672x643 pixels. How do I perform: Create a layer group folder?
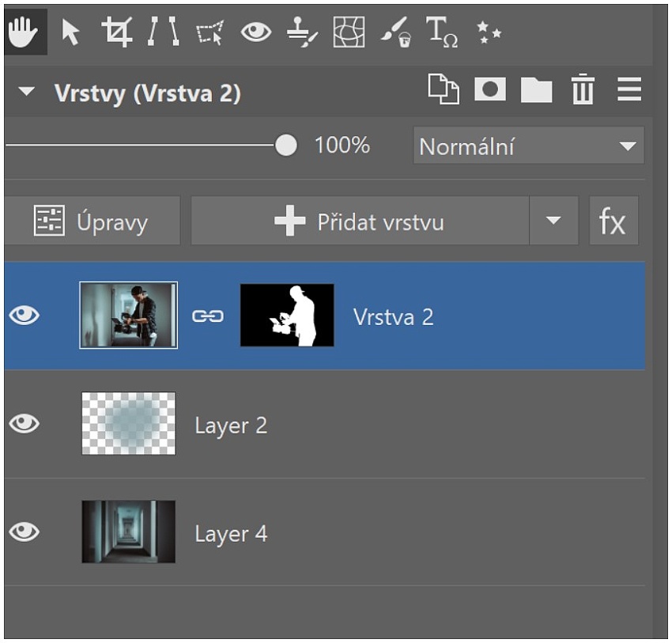pos(536,90)
